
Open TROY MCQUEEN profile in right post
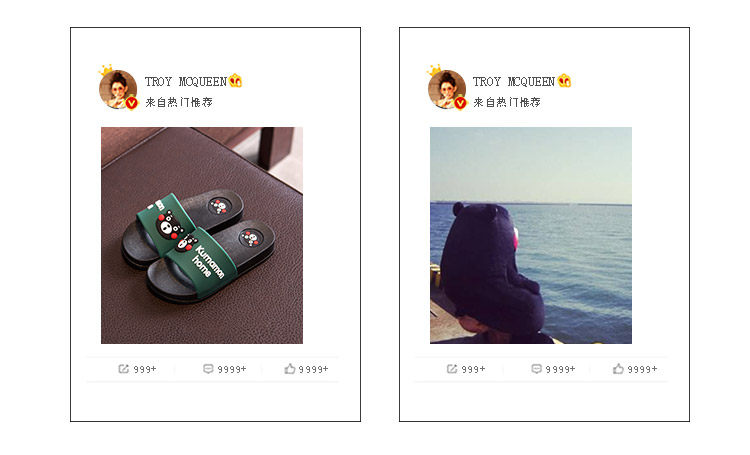coord(514,82)
